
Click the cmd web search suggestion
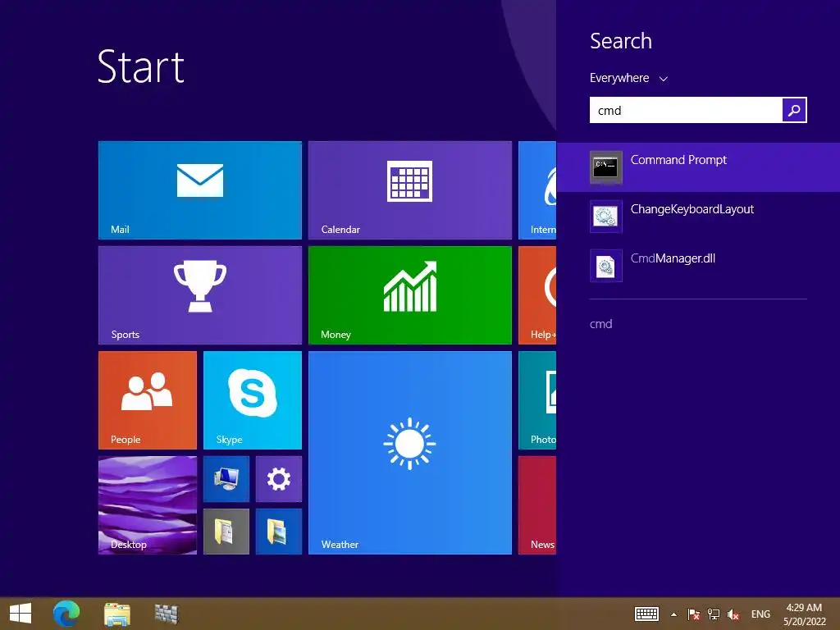pyautogui.click(x=601, y=324)
